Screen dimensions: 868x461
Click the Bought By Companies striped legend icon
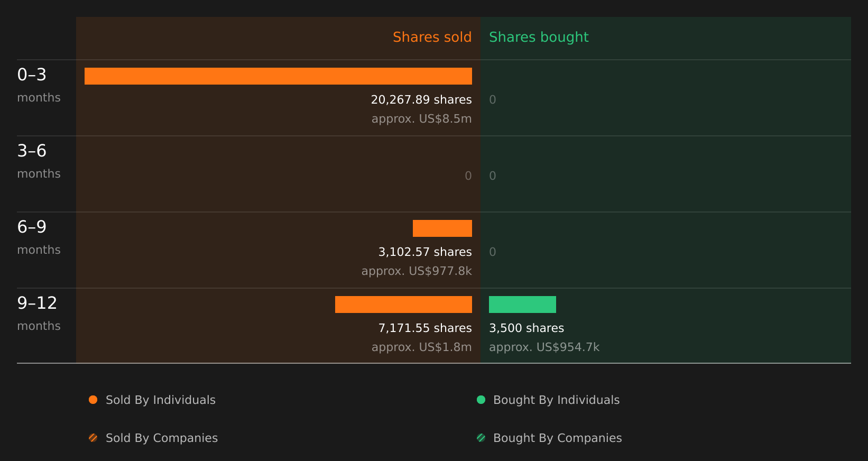click(481, 438)
